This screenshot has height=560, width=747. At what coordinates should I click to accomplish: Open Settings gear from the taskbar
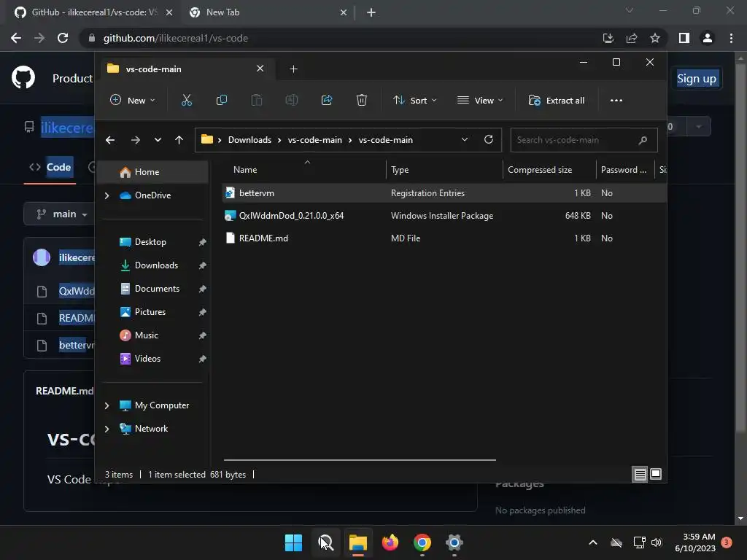pyautogui.click(x=454, y=542)
